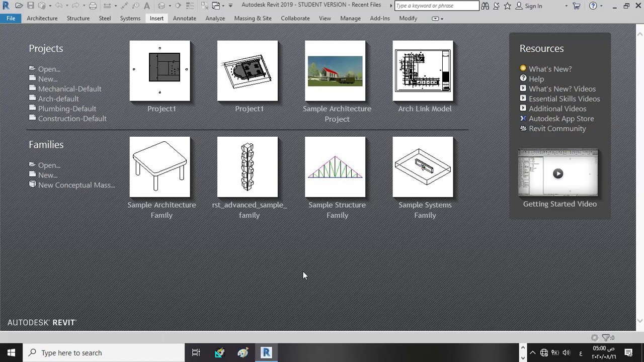The image size is (644, 362).
Task: Click the Section tool icon
Action: click(178, 6)
